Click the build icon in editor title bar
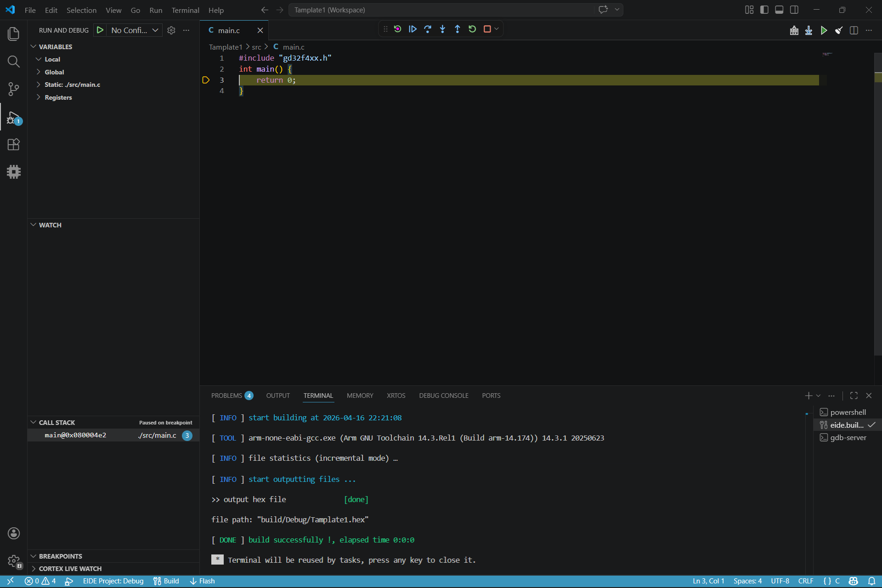 pos(794,30)
